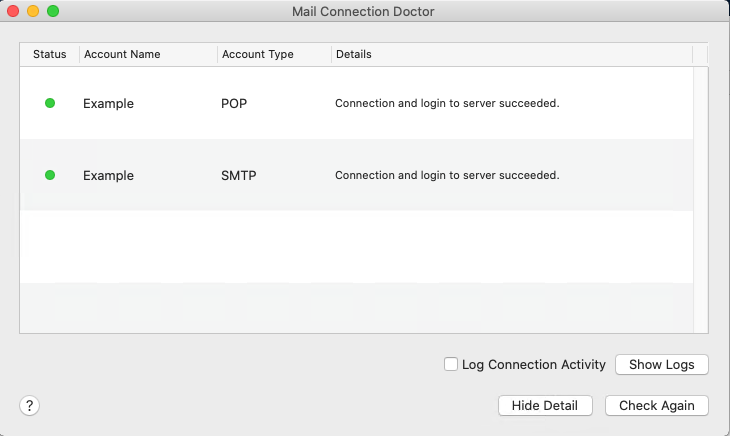
Task: Click the SMTP row's connection succeeded message
Action: [x=446, y=175]
